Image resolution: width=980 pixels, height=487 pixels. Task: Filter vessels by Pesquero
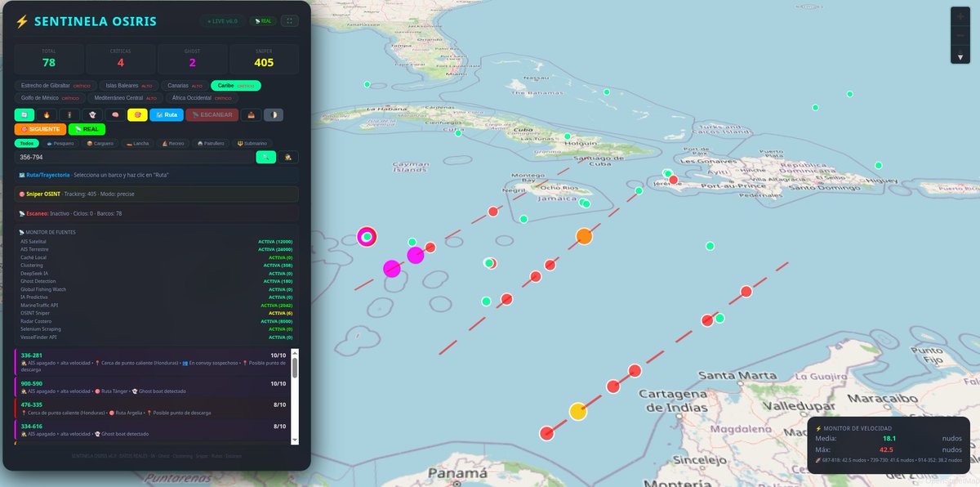[x=60, y=143]
